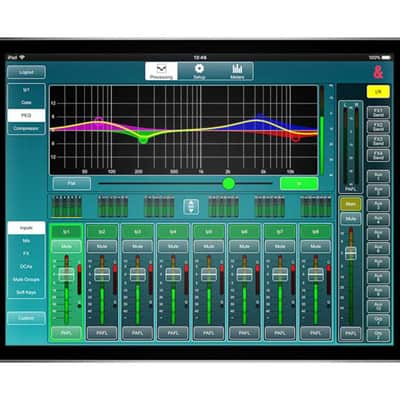
Task: Show the DCAs layer
Action: point(26,267)
